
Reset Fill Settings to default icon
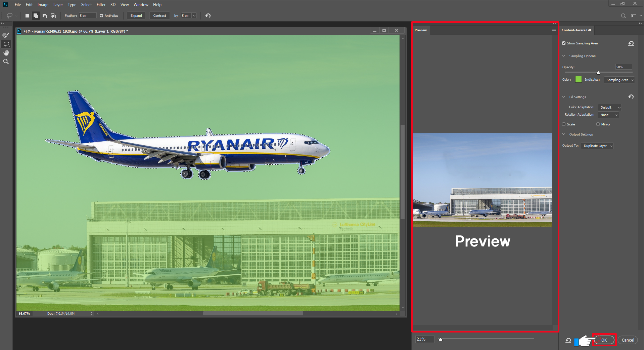(631, 97)
